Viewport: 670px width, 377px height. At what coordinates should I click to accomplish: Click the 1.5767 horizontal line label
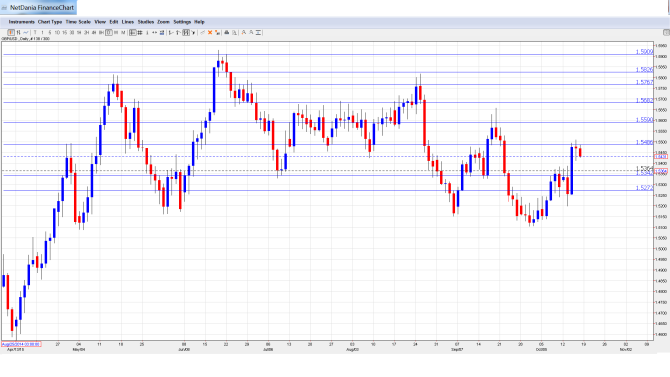click(644, 82)
